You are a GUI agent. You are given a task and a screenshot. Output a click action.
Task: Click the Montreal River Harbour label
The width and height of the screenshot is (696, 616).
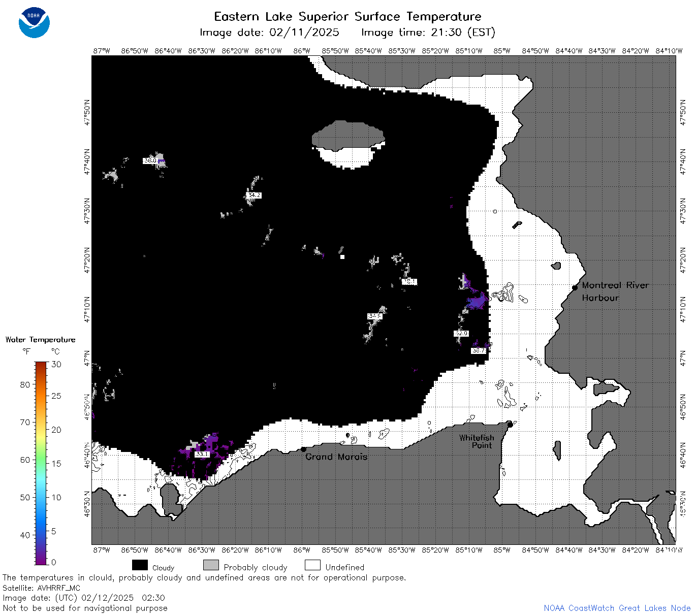pyautogui.click(x=615, y=291)
